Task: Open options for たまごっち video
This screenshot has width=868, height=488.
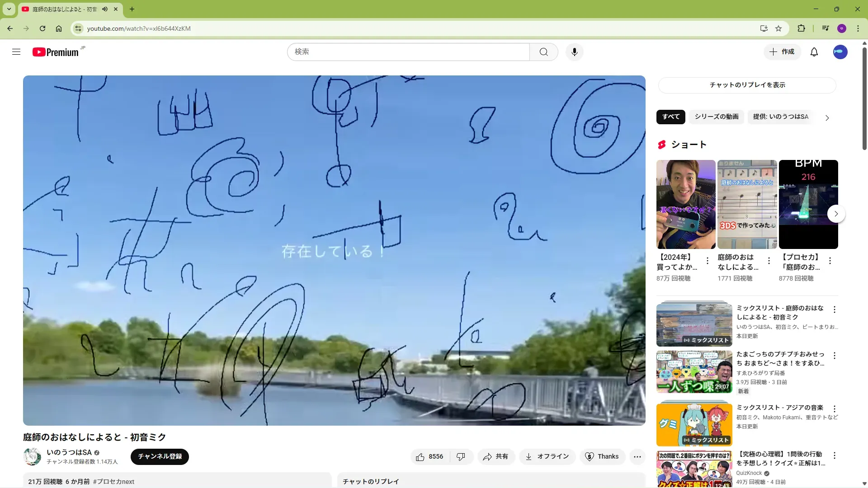Action: tap(835, 356)
